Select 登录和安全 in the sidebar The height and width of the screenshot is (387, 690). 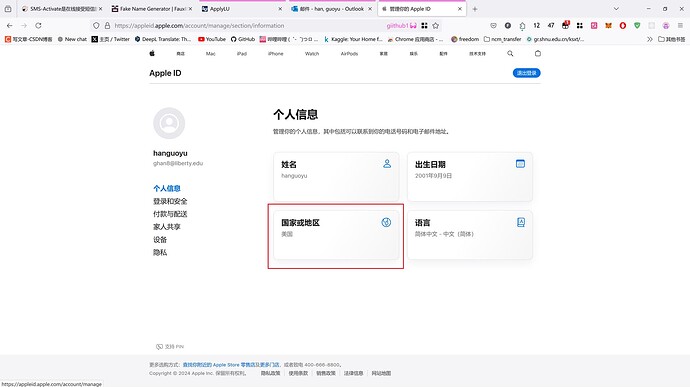pos(170,201)
